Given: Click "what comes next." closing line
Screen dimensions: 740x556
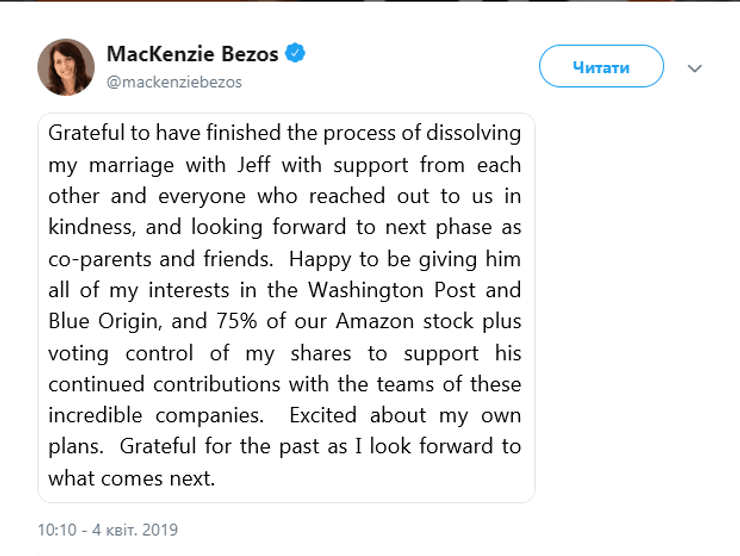Looking at the screenshot, I should (x=131, y=477).
